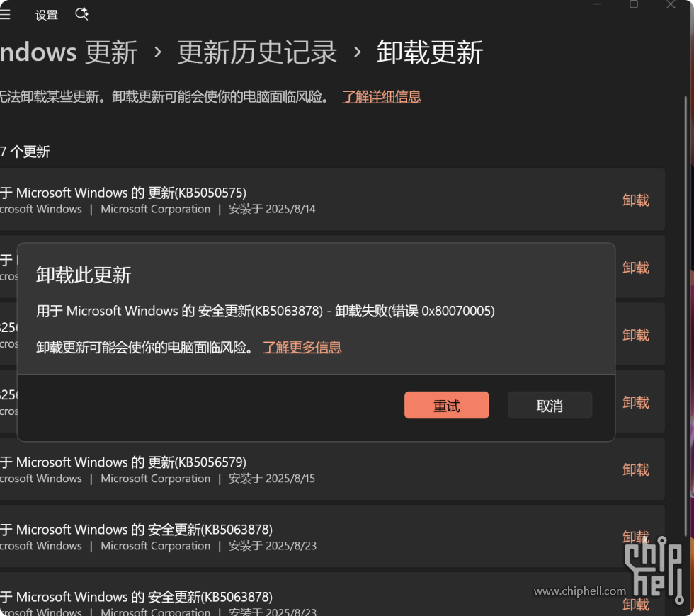Click the 重试 button

447,405
